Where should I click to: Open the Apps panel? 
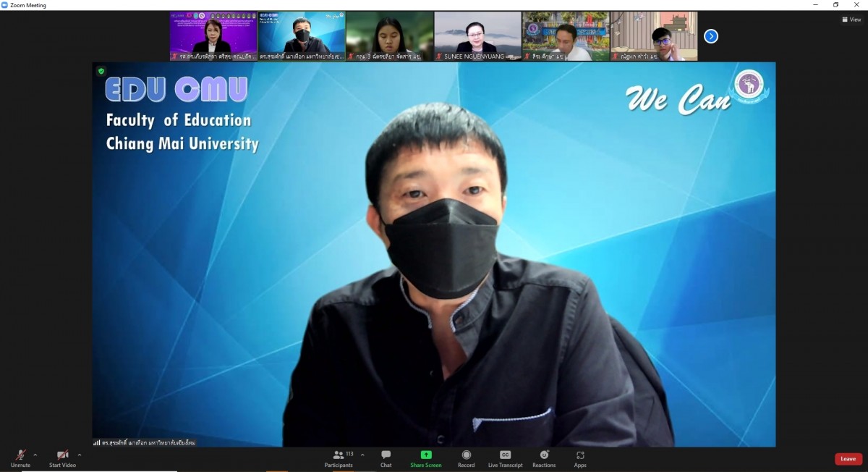click(580, 458)
